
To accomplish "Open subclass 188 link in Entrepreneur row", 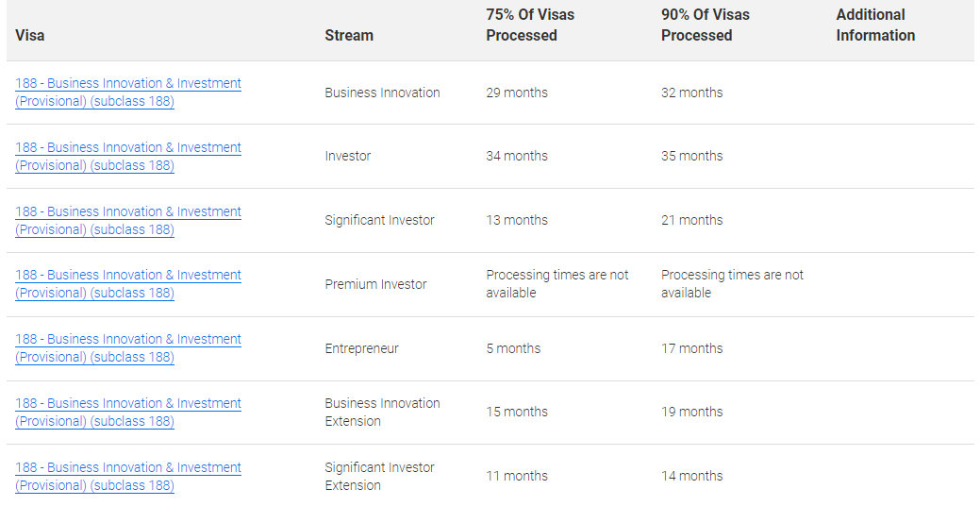I will tap(128, 347).
